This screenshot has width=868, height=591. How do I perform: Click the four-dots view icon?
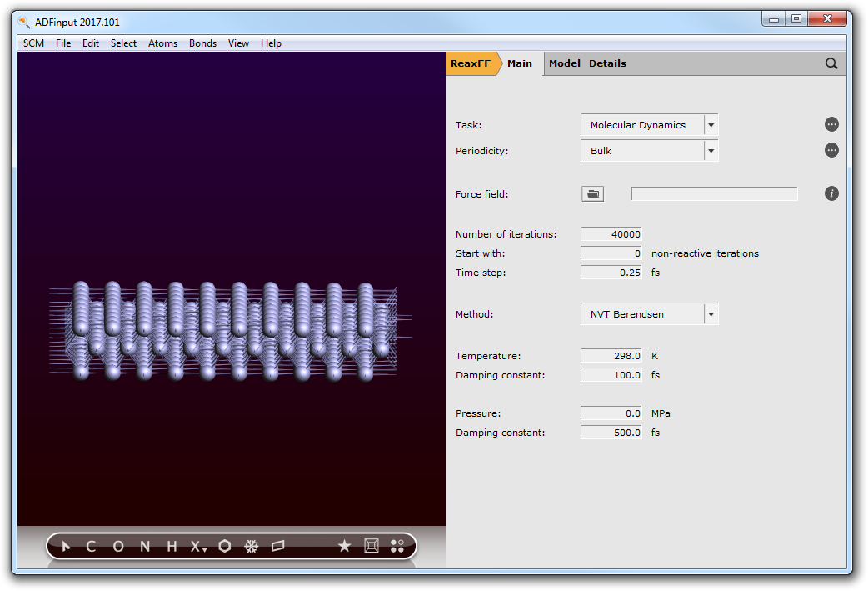click(397, 546)
